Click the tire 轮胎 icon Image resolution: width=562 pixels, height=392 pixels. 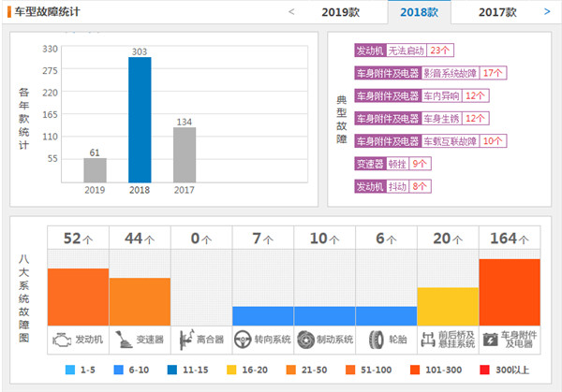[x=377, y=339]
